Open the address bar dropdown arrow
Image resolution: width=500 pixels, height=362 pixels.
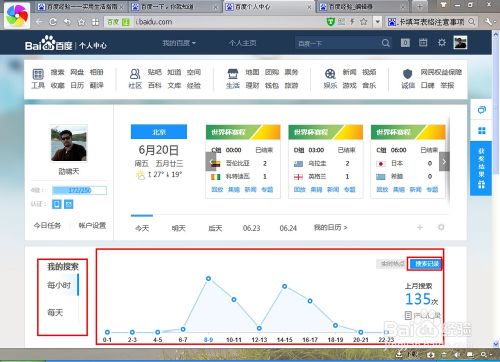[x=377, y=22]
